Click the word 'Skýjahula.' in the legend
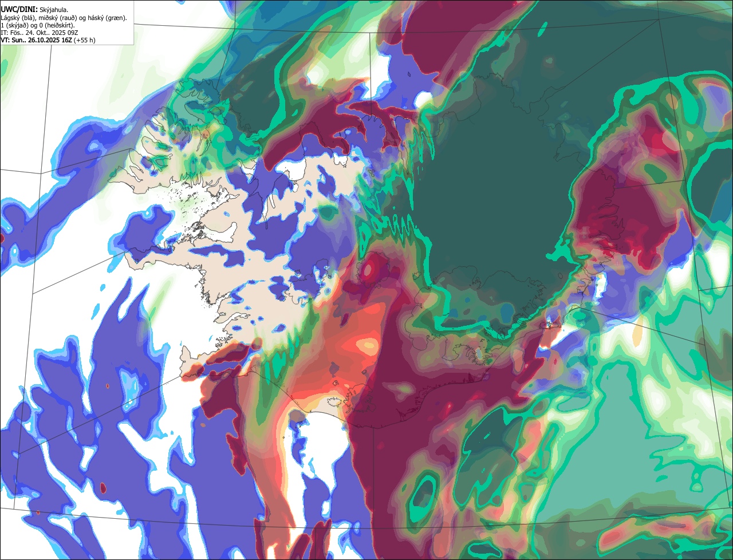733x560 pixels. [x=54, y=10]
